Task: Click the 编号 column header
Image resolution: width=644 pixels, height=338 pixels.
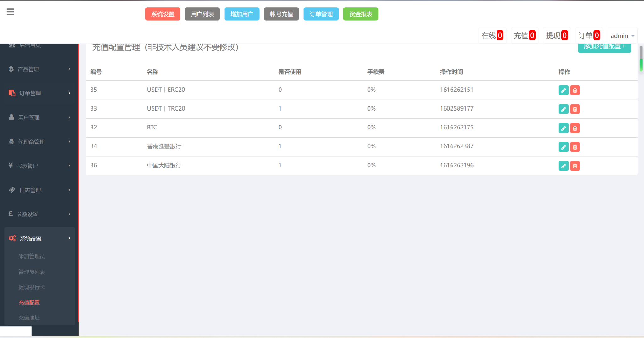Action: tap(96, 72)
